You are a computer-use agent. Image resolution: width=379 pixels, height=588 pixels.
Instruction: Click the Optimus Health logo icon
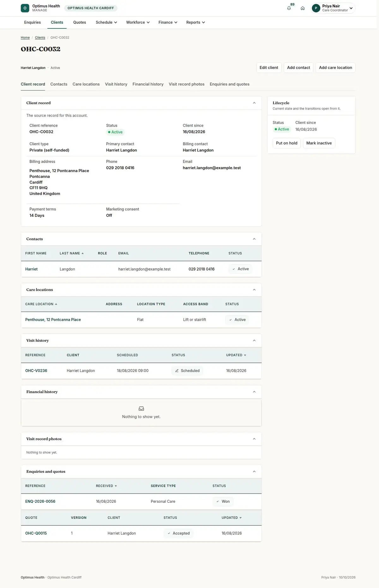point(25,8)
